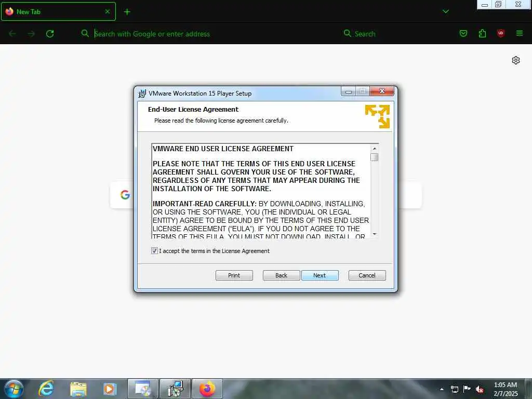Minimize the VMware setup dialog

[x=348, y=91]
